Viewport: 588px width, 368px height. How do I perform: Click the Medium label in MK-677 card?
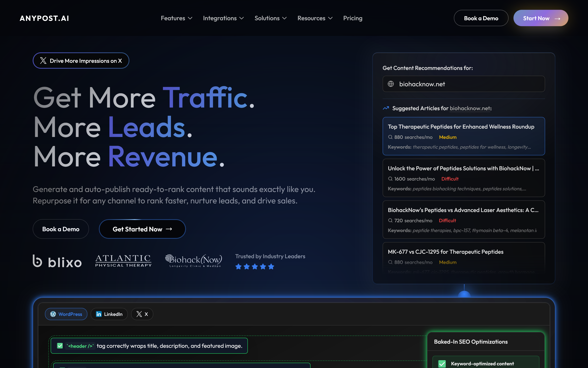click(448, 262)
